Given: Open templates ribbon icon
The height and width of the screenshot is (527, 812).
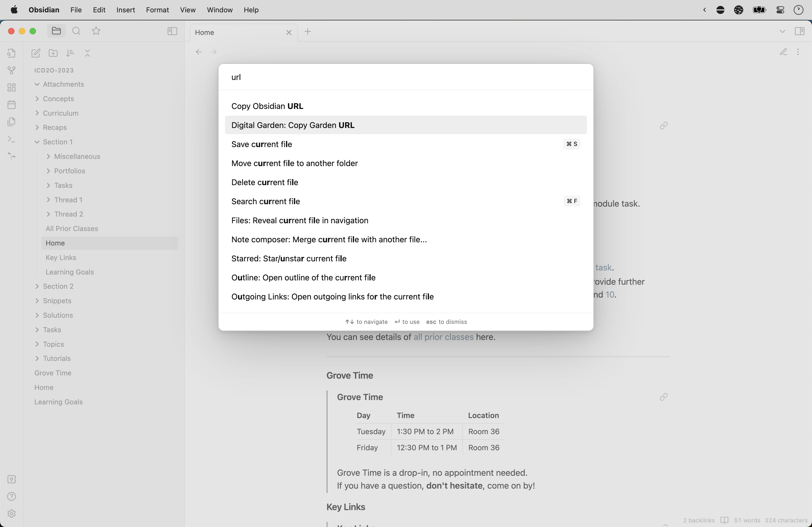Looking at the screenshot, I should (x=12, y=122).
